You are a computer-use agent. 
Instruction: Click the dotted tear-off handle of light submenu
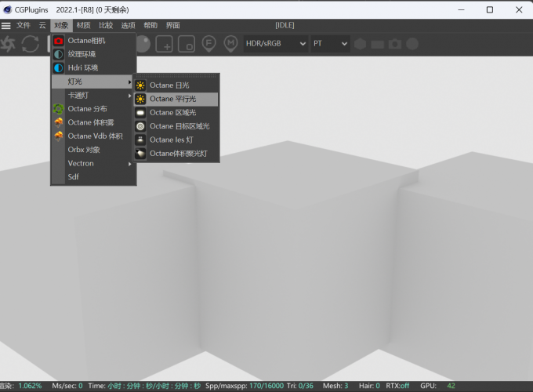tap(176, 76)
